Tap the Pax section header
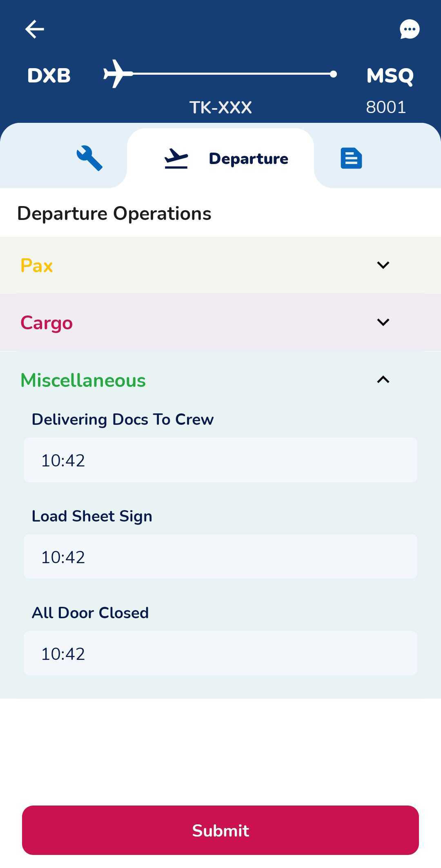441x868 pixels. [x=220, y=265]
